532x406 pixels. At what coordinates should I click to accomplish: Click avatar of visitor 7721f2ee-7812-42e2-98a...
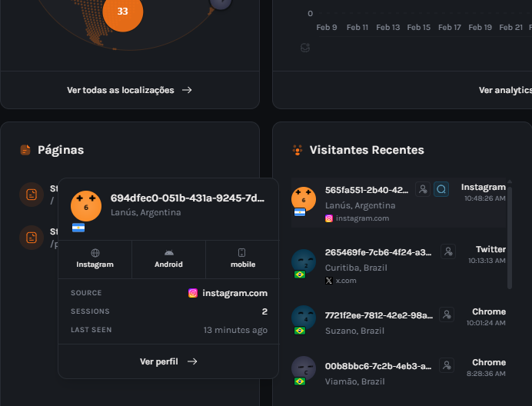point(304,318)
